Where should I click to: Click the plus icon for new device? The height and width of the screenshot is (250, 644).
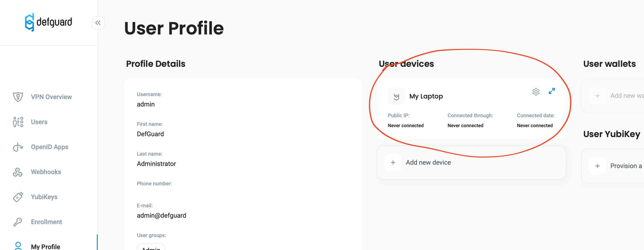(x=393, y=163)
